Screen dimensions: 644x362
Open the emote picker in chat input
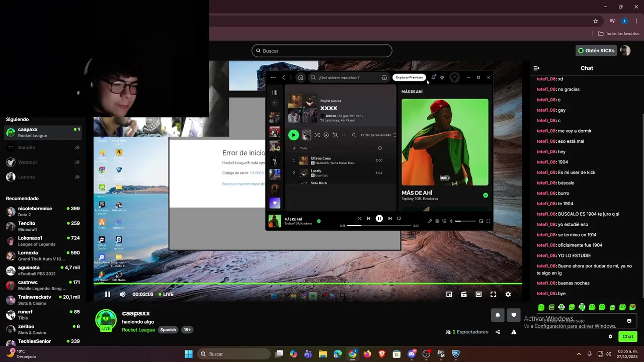tap(629, 321)
